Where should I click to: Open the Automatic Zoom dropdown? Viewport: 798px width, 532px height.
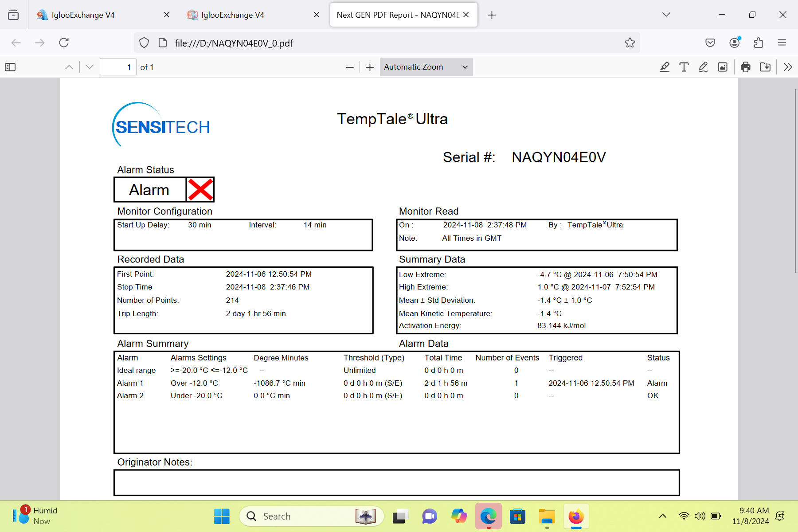pyautogui.click(x=426, y=67)
